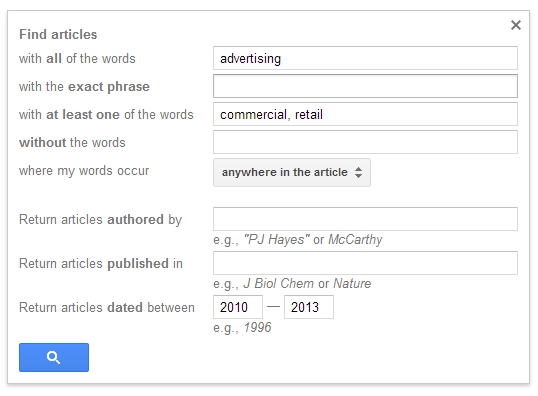
Task: Open the 'anywhere in the article' dropdown
Action: 292,172
